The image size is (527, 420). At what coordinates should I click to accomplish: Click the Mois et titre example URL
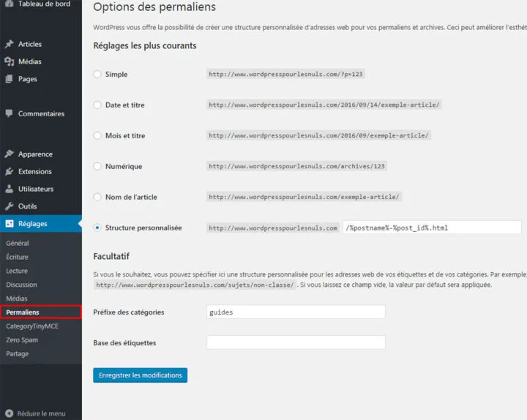318,135
